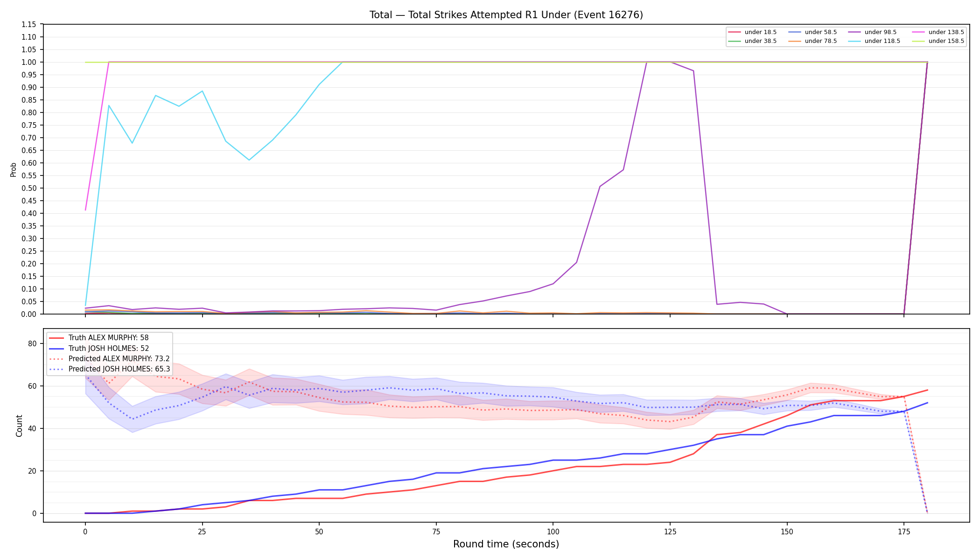The height and width of the screenshot is (560, 980).
Task: Click the 125 tick on time axis
Action: [x=670, y=531]
